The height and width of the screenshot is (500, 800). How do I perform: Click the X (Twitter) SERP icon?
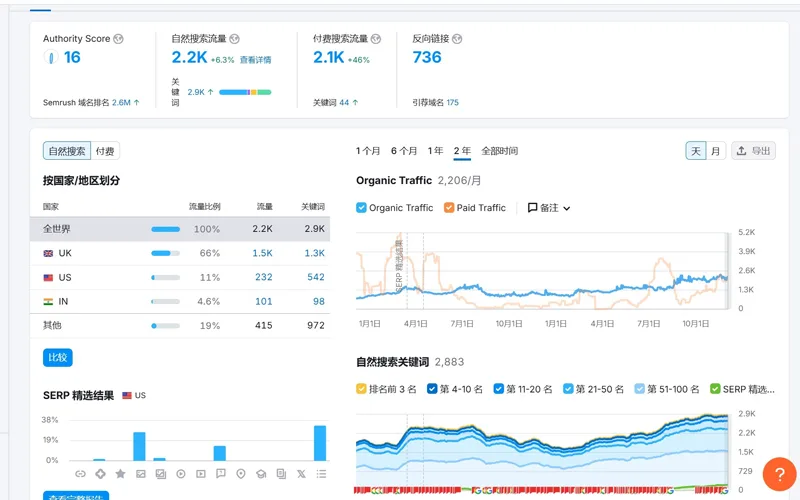(x=302, y=474)
